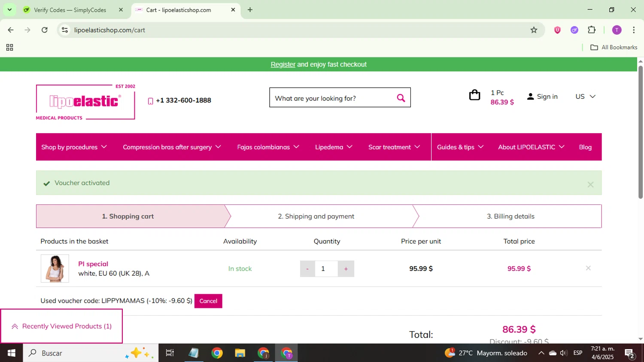The image size is (644, 362).
Task: Expand the Lipedema menu
Action: (334, 147)
